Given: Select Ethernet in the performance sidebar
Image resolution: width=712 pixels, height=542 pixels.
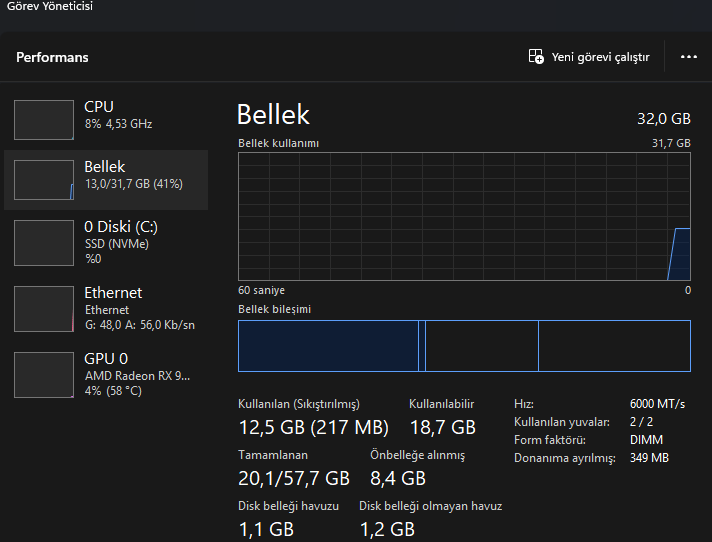Looking at the screenshot, I should tap(106, 309).
